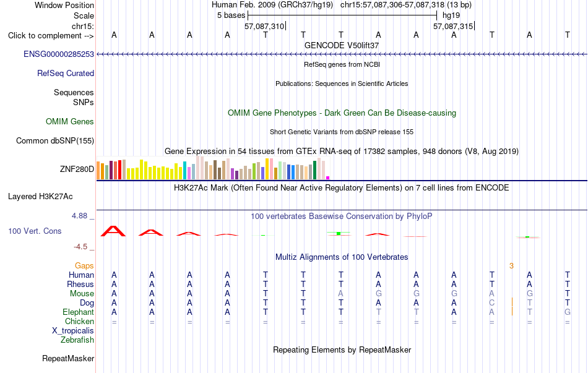Click the OMIM Genes track label
Screen dimensions: 588x373
[69, 121]
